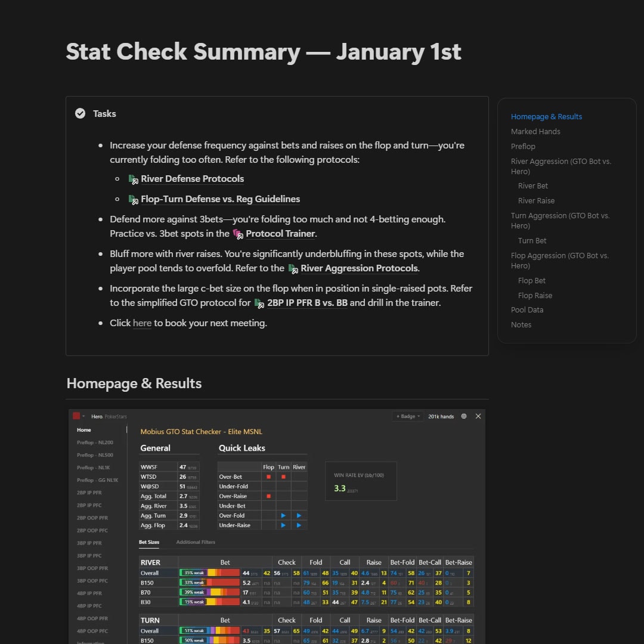
Task: Click page icon beside Flop-Turn Defense link
Action: point(133,199)
